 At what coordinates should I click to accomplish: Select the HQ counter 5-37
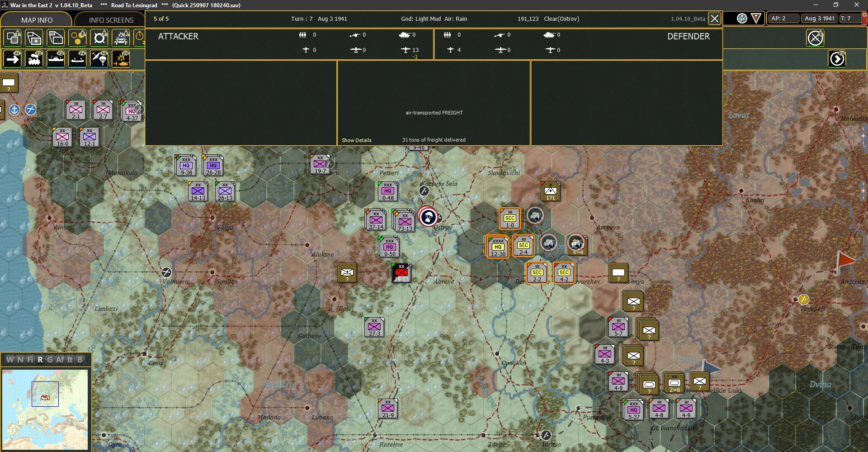pyautogui.click(x=633, y=410)
